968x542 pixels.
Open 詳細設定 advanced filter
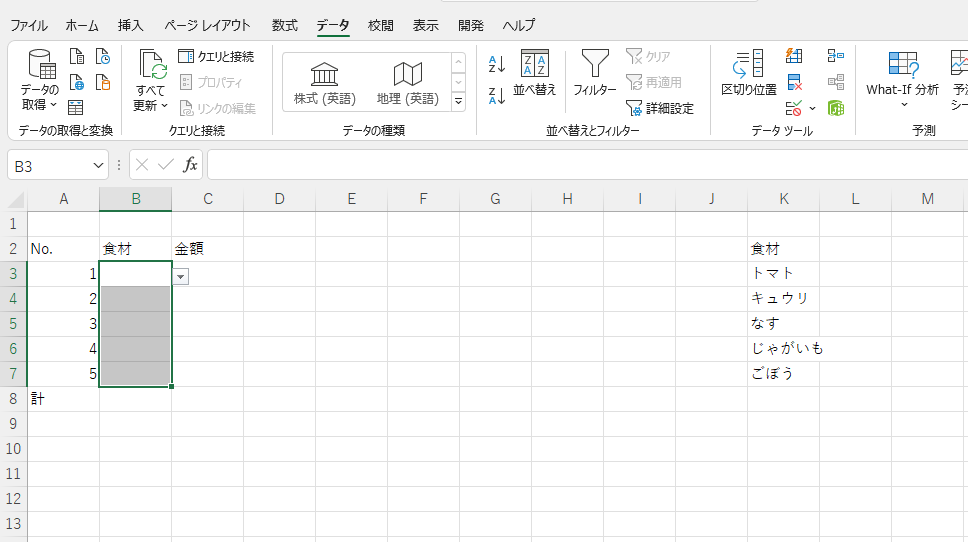[659, 108]
